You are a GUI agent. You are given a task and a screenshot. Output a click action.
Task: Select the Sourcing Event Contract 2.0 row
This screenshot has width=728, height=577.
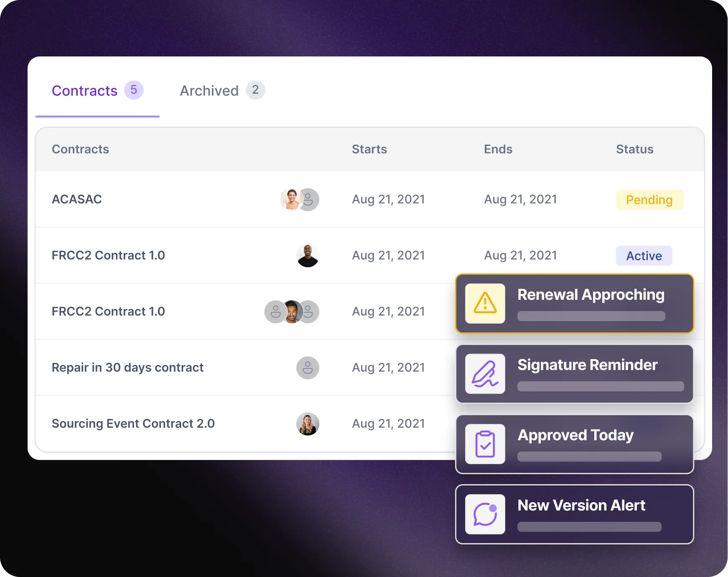click(x=133, y=424)
